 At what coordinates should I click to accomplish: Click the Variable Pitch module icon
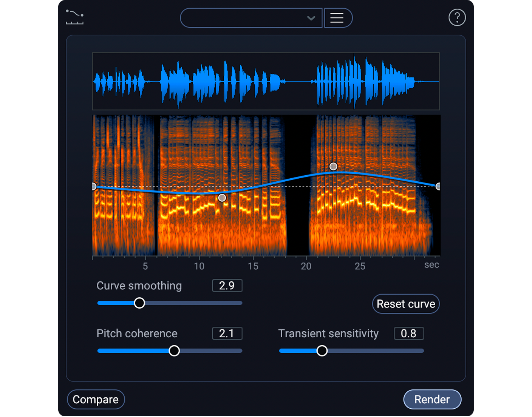[x=74, y=17]
